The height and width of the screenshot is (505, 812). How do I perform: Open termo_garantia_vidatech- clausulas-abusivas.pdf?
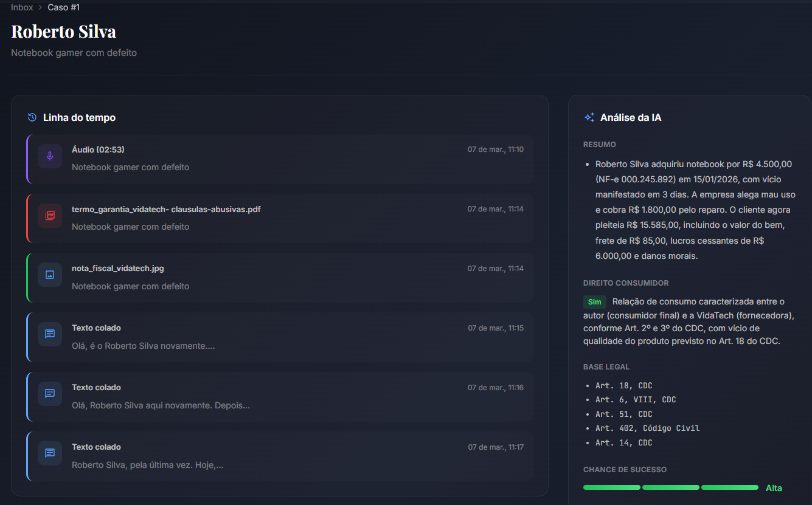click(x=280, y=219)
